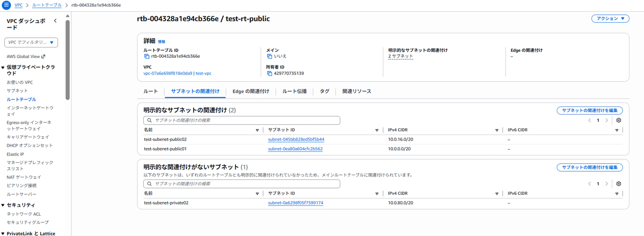Copy the メイン value いいえ

point(269,56)
